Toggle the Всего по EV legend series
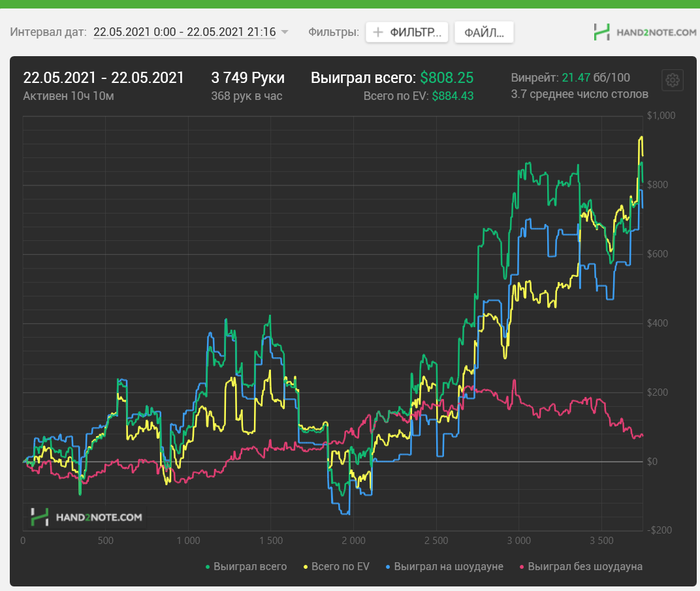The height and width of the screenshot is (591, 700). coord(337,566)
